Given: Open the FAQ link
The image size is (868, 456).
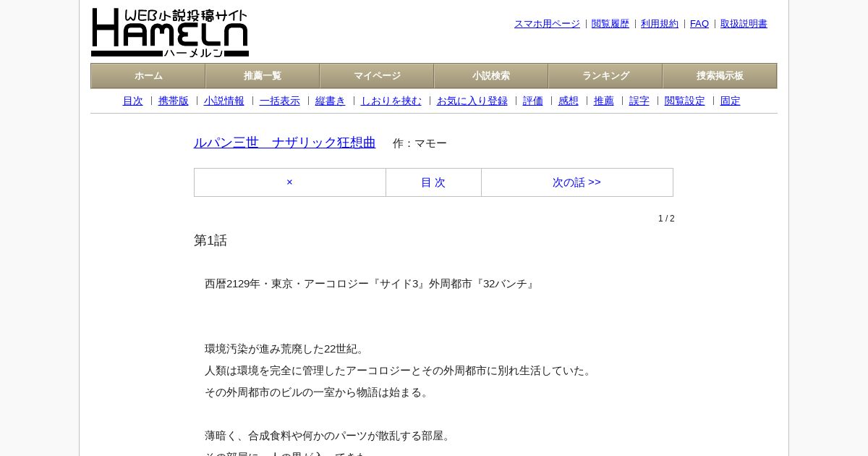Looking at the screenshot, I should pos(699,24).
